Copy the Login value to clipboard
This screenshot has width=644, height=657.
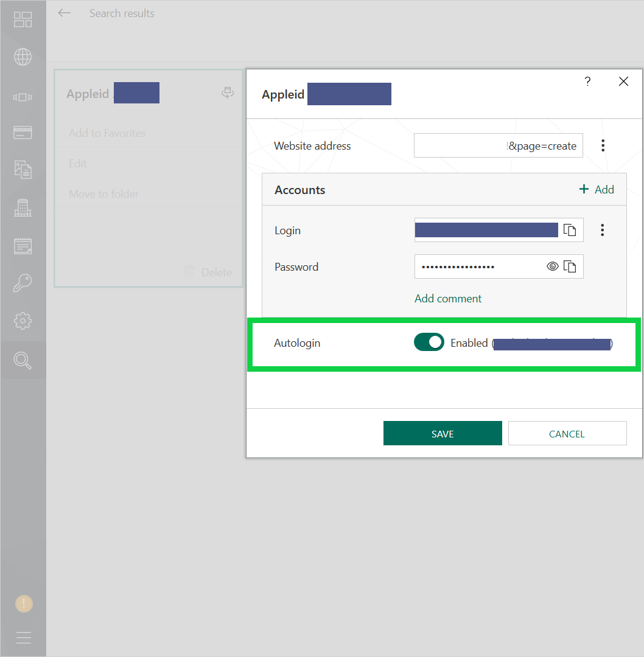570,230
